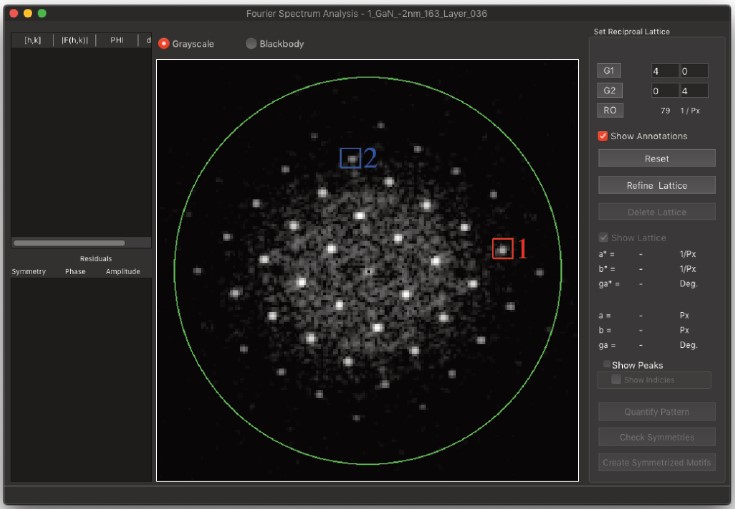Enable the Show Peaks checkbox
This screenshot has width=735, height=509.
point(606,365)
